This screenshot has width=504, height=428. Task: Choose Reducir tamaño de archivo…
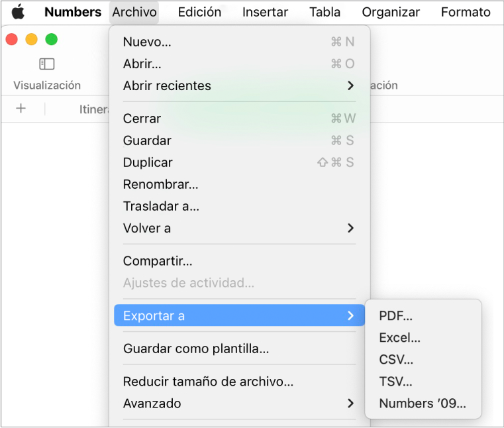tap(240, 381)
